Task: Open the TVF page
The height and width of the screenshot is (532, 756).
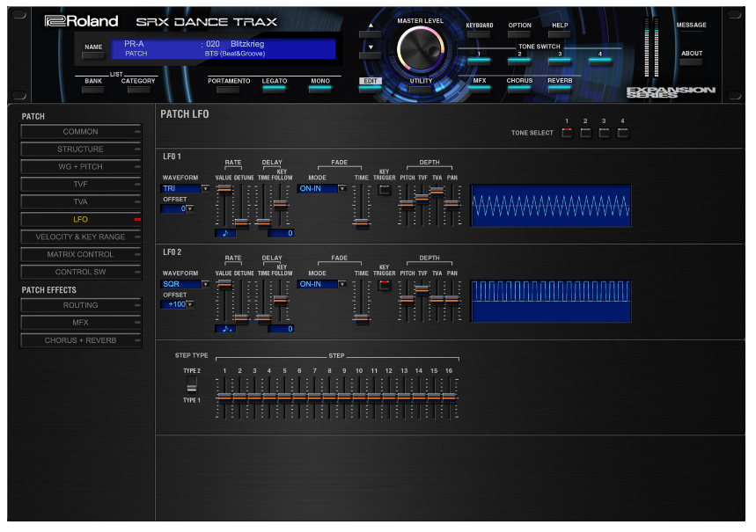Action: (x=80, y=184)
